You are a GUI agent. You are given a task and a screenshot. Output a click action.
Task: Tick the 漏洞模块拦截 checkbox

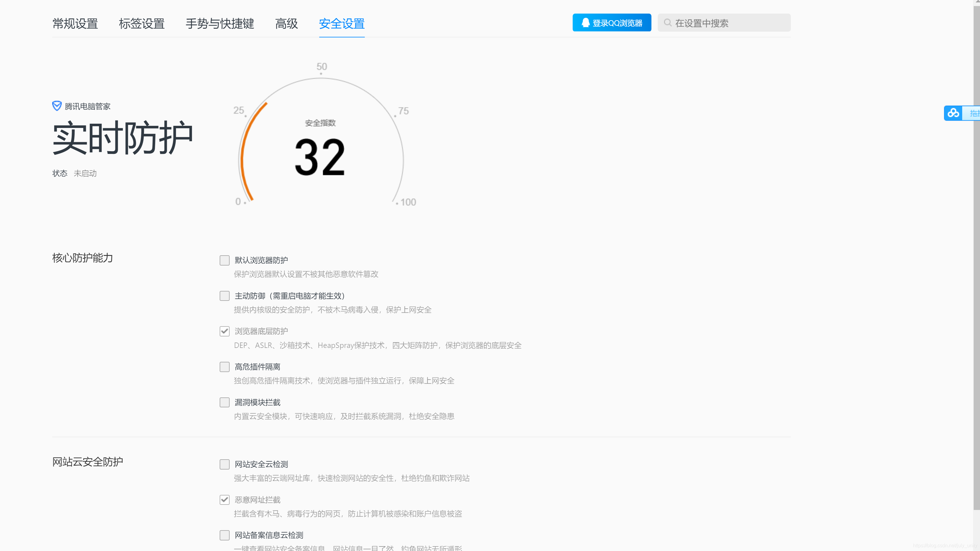(x=224, y=402)
